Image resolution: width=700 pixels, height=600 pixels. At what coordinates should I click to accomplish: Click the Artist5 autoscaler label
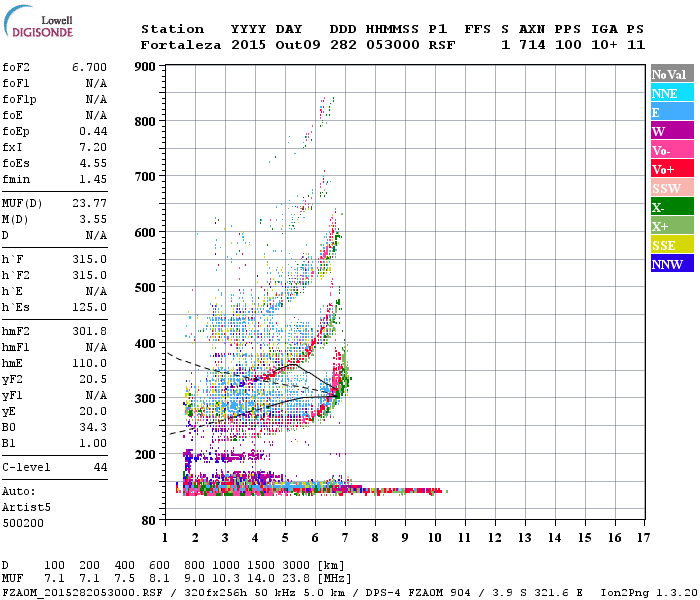[26, 508]
